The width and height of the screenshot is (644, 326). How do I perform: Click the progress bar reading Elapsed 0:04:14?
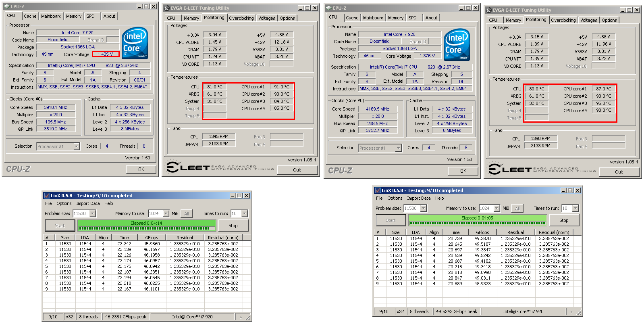click(147, 226)
